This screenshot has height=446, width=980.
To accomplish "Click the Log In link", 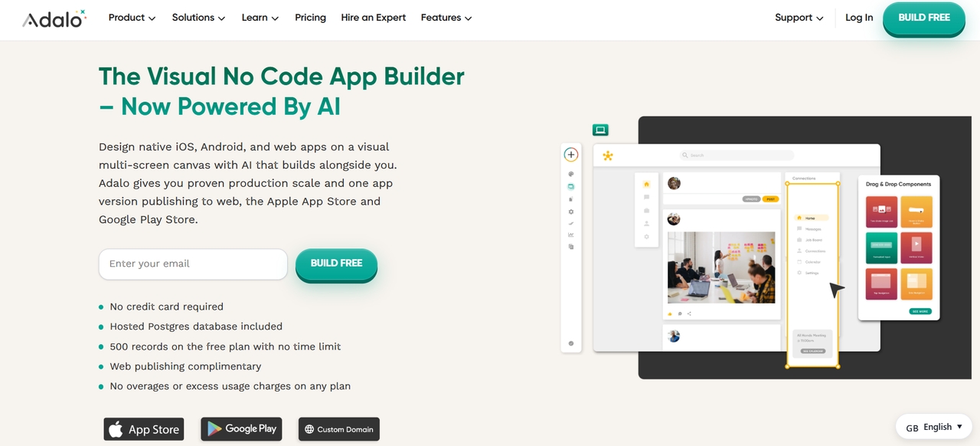I will pyautogui.click(x=859, y=18).
